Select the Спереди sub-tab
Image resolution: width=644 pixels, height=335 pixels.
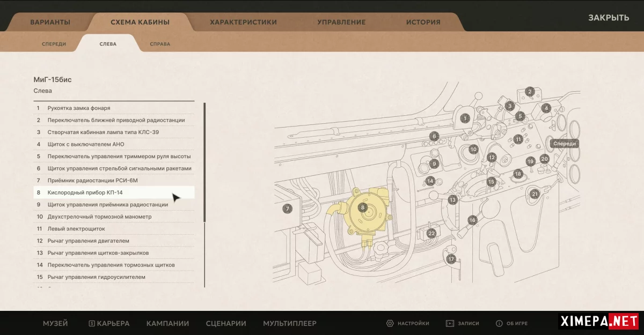coord(54,44)
